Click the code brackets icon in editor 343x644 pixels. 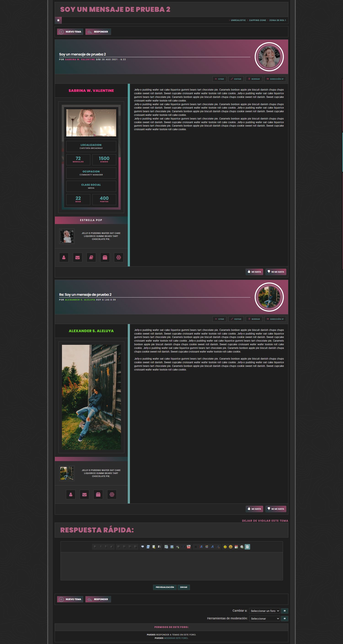point(183,547)
